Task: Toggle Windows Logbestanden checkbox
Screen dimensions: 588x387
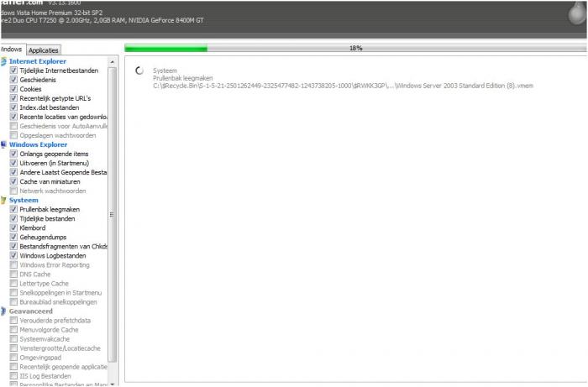Action: coord(14,255)
